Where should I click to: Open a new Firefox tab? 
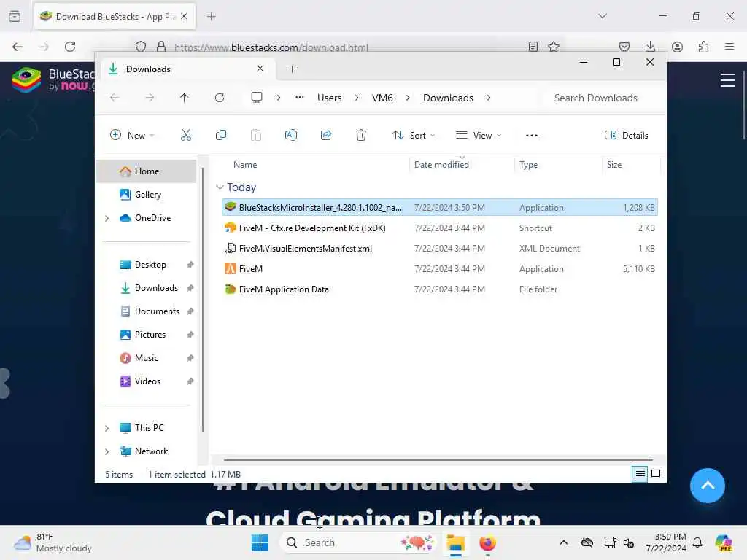pyautogui.click(x=212, y=17)
